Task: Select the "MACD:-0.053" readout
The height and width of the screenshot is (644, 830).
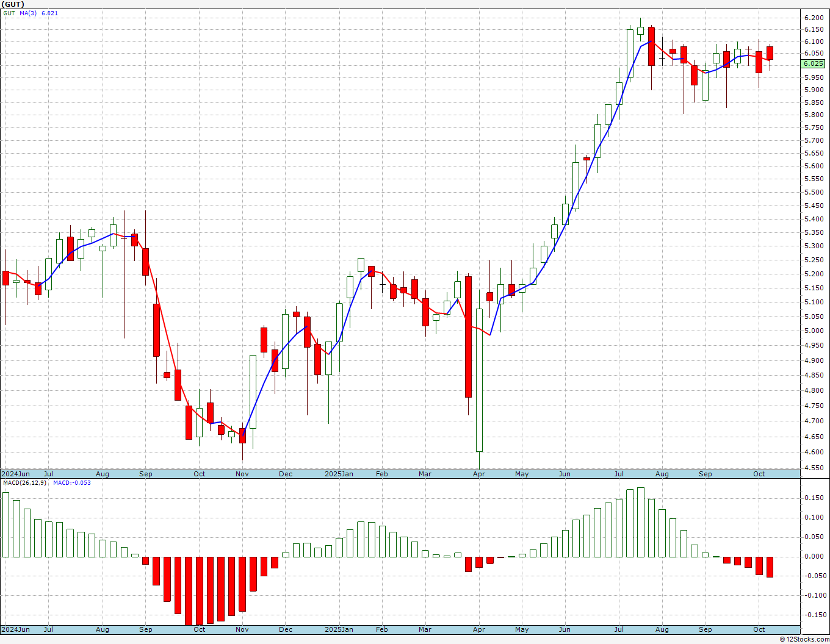Action: pos(72,483)
